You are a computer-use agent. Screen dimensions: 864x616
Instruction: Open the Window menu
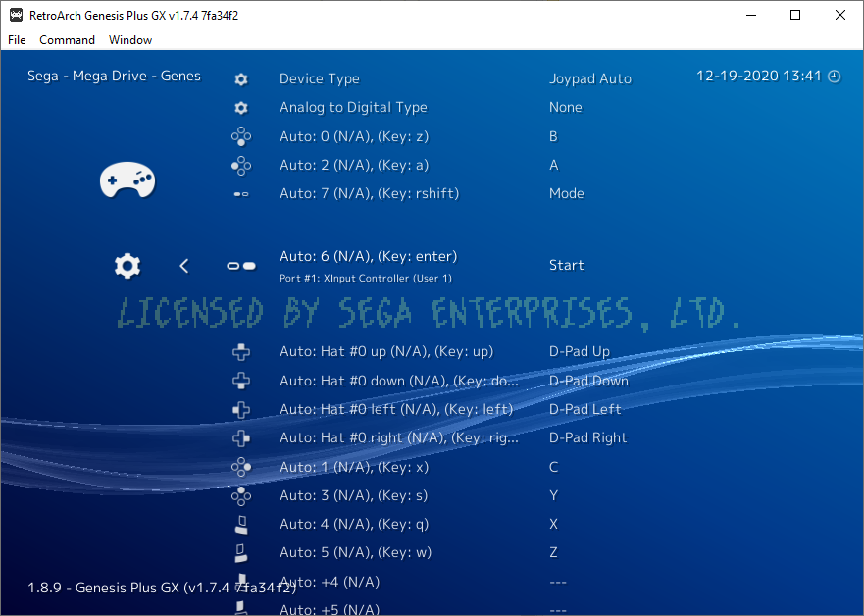130,40
